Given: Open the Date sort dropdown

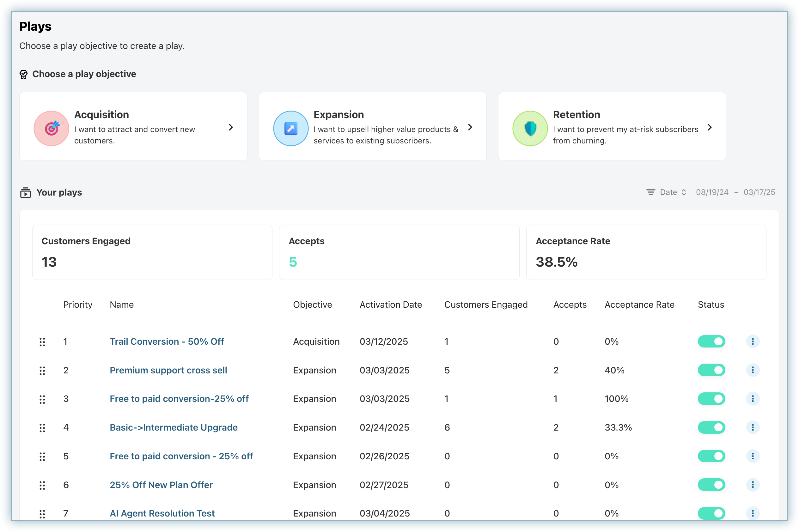Looking at the screenshot, I should click(x=673, y=192).
